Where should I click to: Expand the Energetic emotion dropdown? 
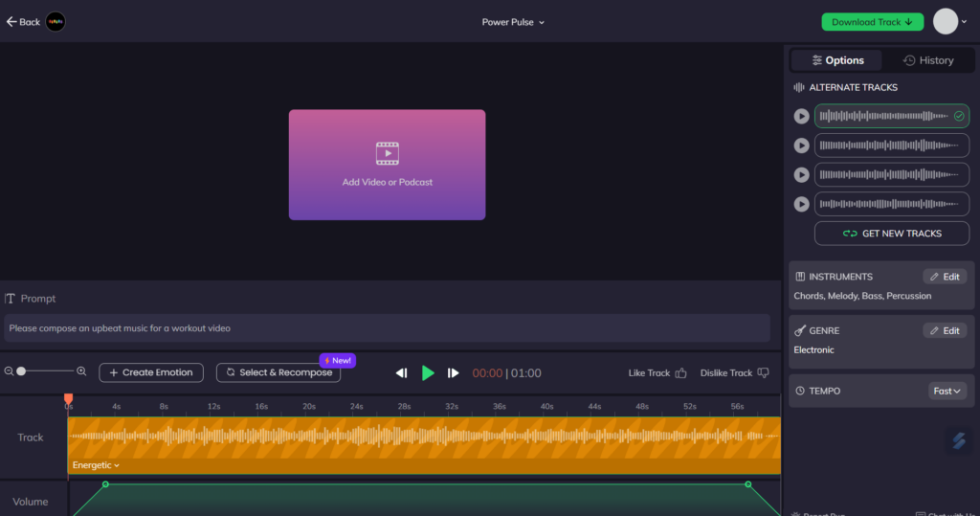point(96,465)
